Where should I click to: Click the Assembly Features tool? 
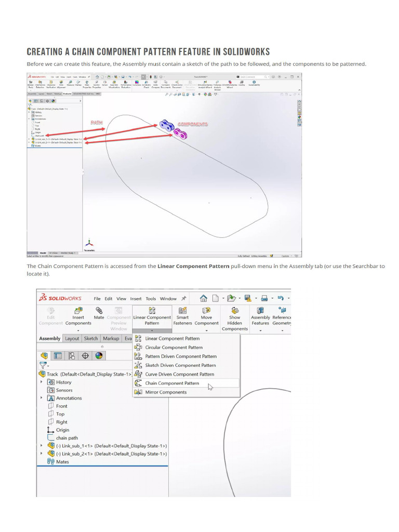click(260, 316)
